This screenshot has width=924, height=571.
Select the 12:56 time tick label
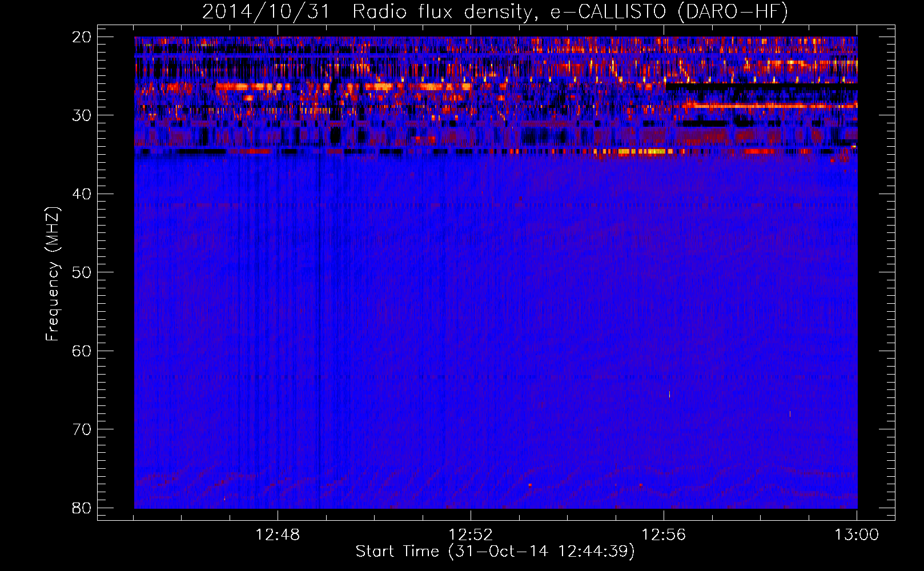tap(664, 535)
